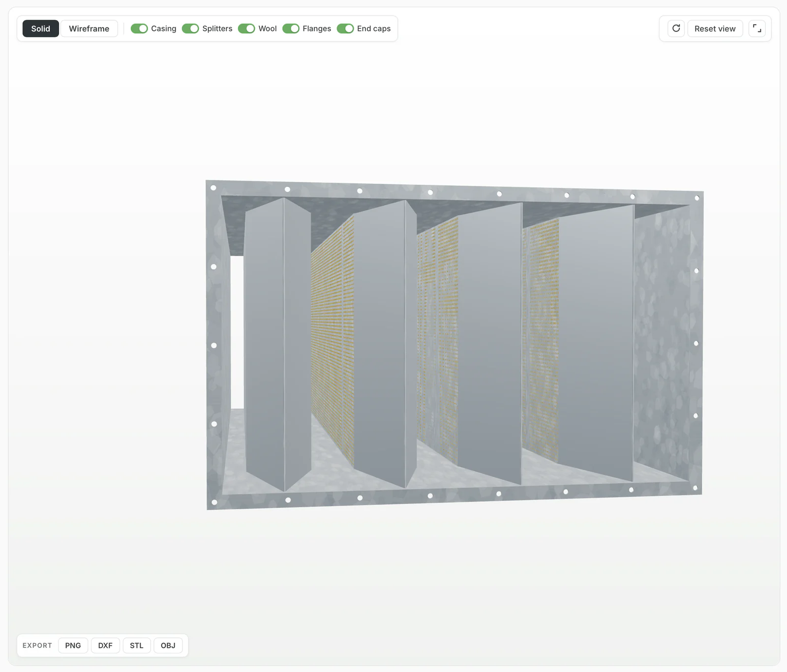
Task: Export the model as PNG
Action: pos(73,645)
